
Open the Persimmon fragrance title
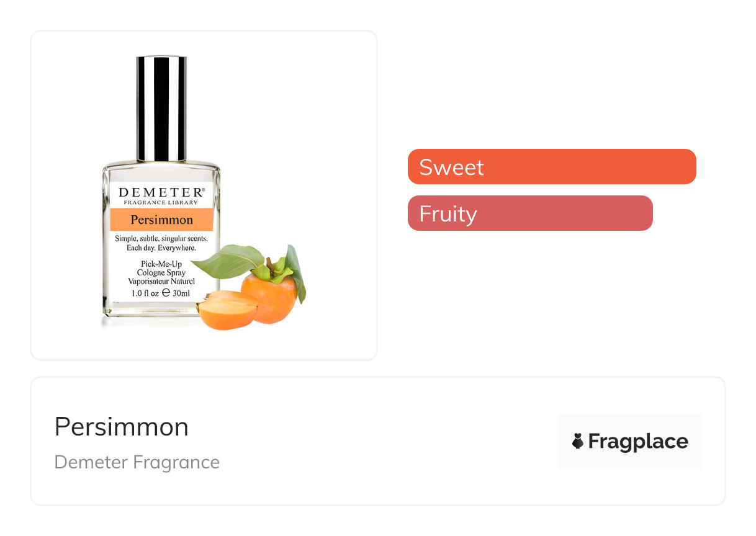pos(122,427)
